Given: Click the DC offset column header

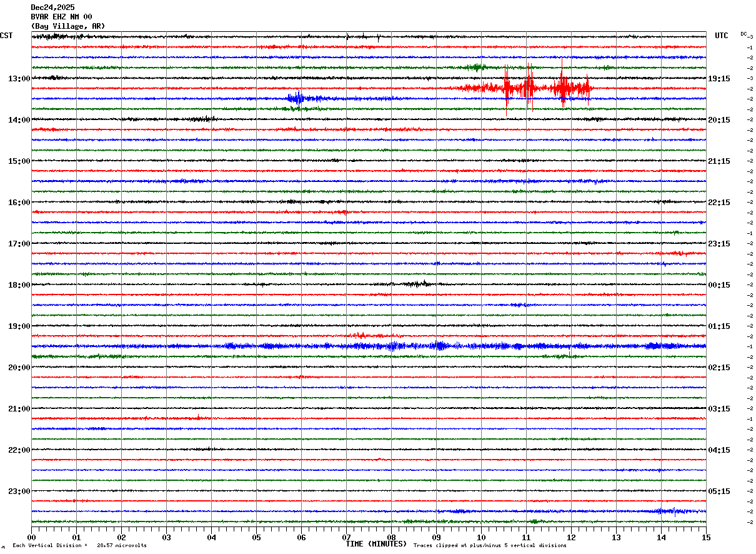Looking at the screenshot, I should coord(744,34).
